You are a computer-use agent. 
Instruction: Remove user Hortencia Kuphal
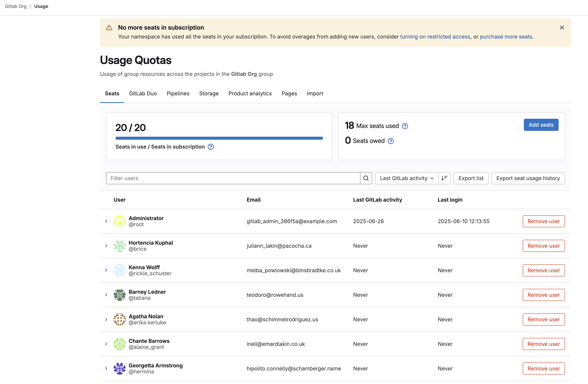coord(543,246)
